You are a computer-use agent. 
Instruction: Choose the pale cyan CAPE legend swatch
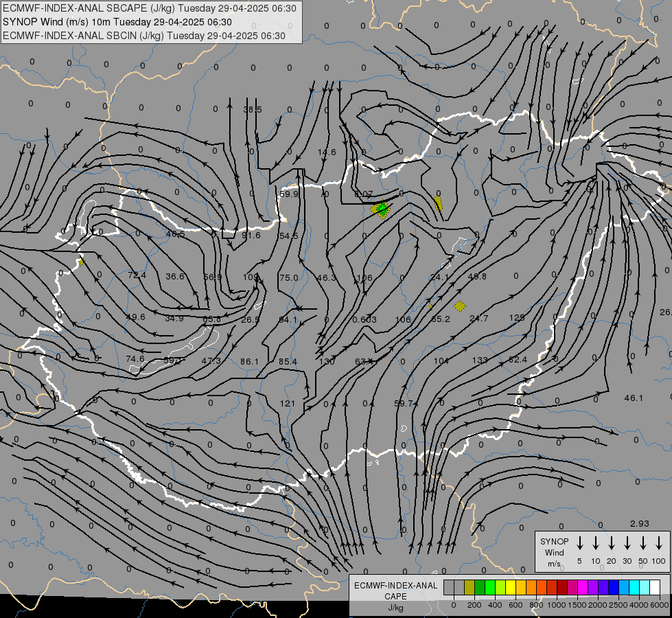coord(645,588)
